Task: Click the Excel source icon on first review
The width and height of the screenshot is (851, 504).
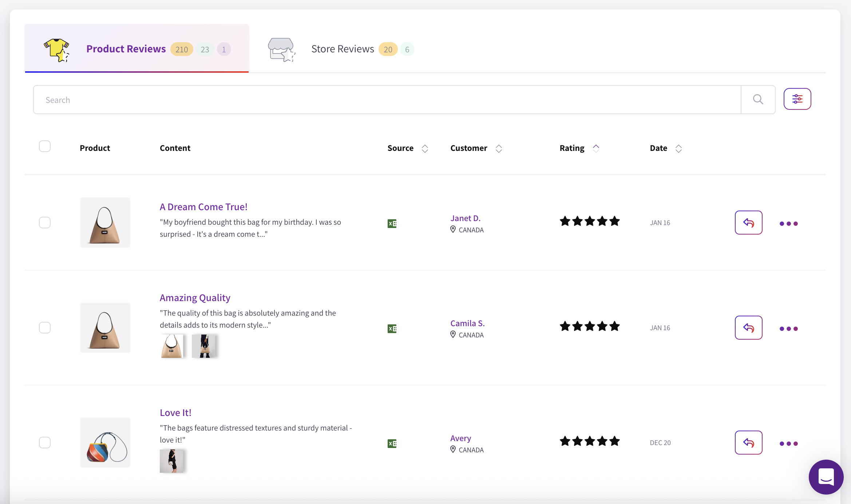Action: [x=392, y=223]
